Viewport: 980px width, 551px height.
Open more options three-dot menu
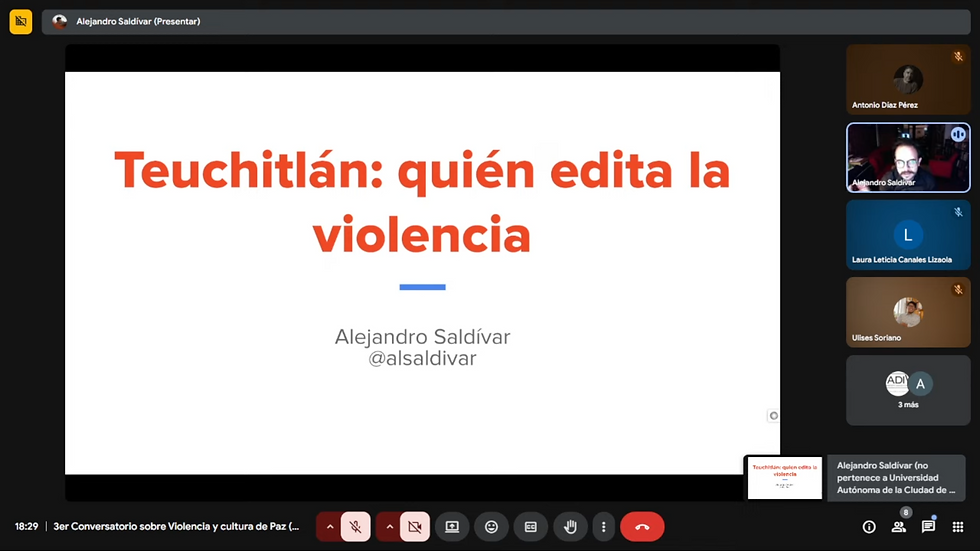pos(603,527)
